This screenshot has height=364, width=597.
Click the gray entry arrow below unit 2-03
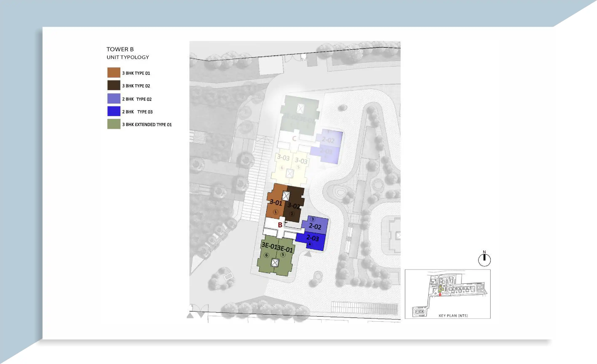point(308,254)
